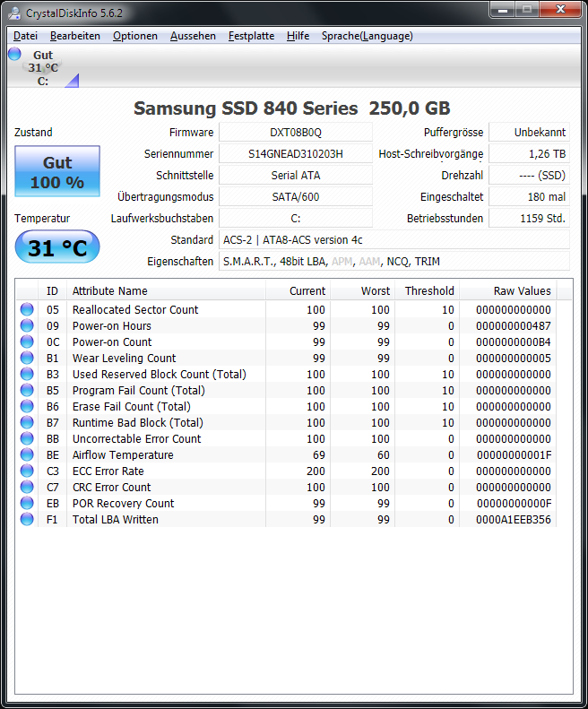The image size is (588, 709).
Task: Click the Host-Schreibvorgänge value 1,26 TB
Action: (529, 154)
